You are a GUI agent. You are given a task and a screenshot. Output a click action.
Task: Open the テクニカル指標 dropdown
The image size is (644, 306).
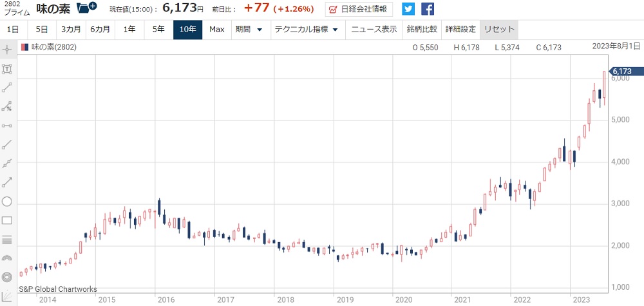(x=307, y=30)
